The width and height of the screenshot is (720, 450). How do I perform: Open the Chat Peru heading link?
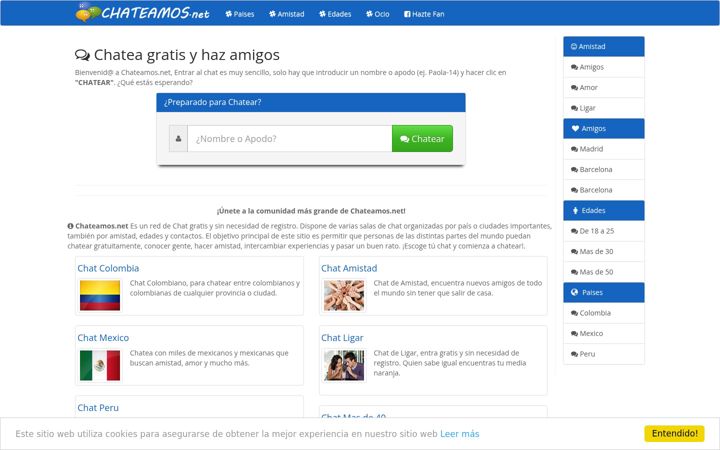[98, 408]
